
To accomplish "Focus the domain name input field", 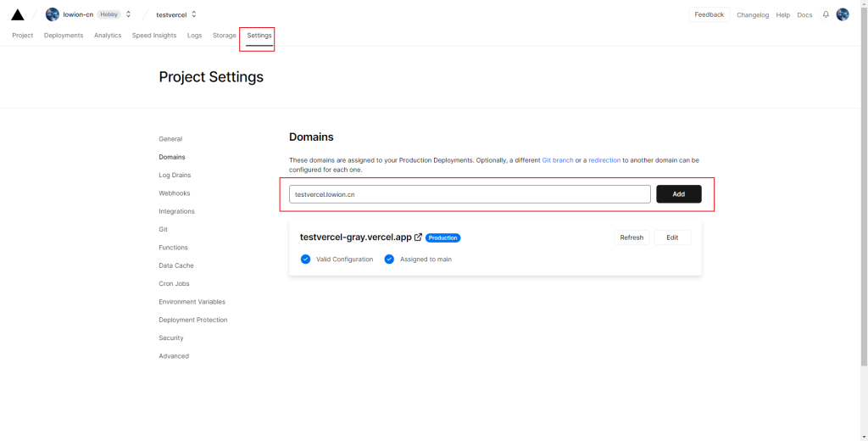I will pos(470,194).
